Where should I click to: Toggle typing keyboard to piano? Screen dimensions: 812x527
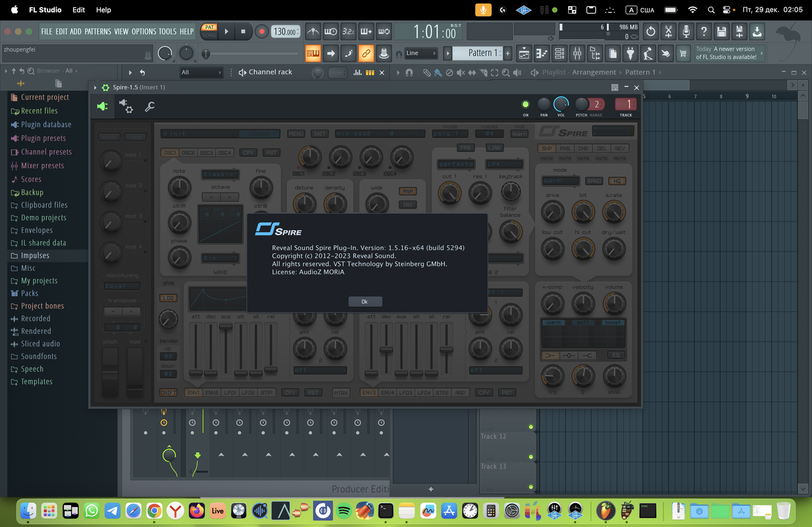313,53
